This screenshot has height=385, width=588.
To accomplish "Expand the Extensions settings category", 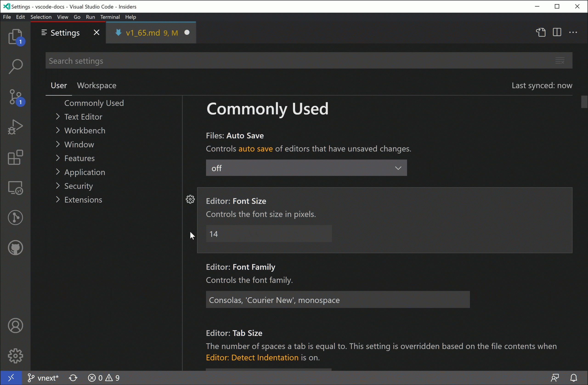I will click(x=83, y=200).
